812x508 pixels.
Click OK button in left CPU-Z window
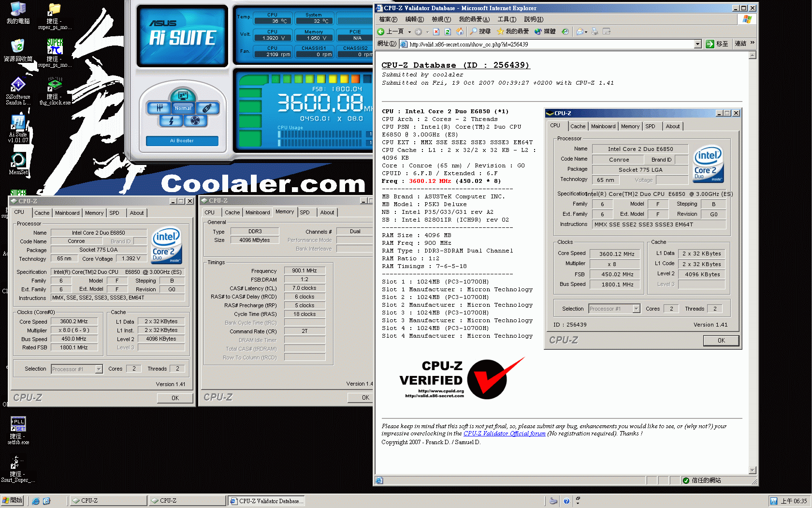point(175,398)
